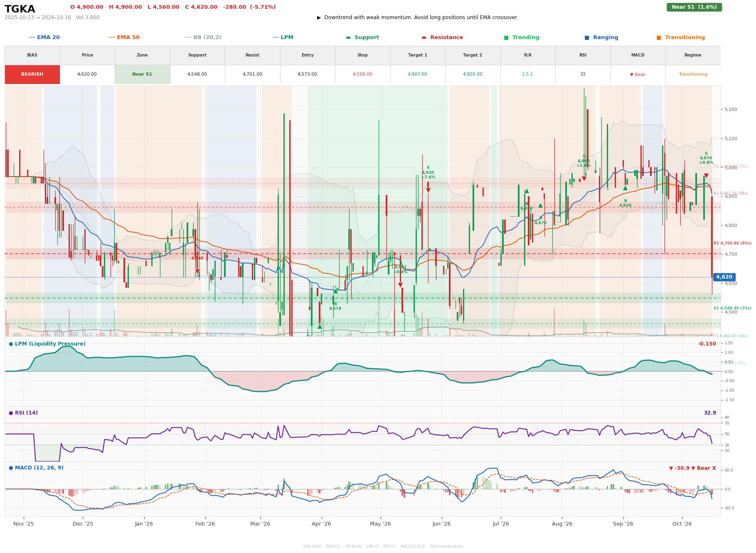
Task: Click the S 4,920 +7.6% sell marker
Action: pos(428,173)
